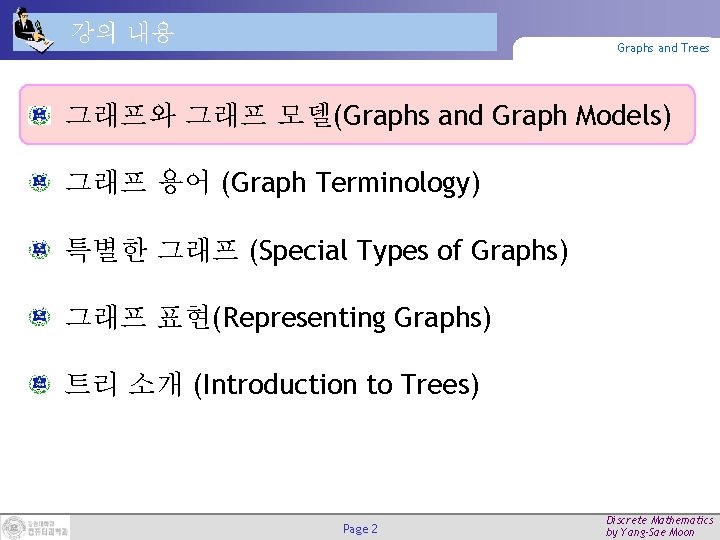The height and width of the screenshot is (540, 720).
Task: Select the '그래프 표현(Representing Graphs)' line
Action: (x=278, y=317)
